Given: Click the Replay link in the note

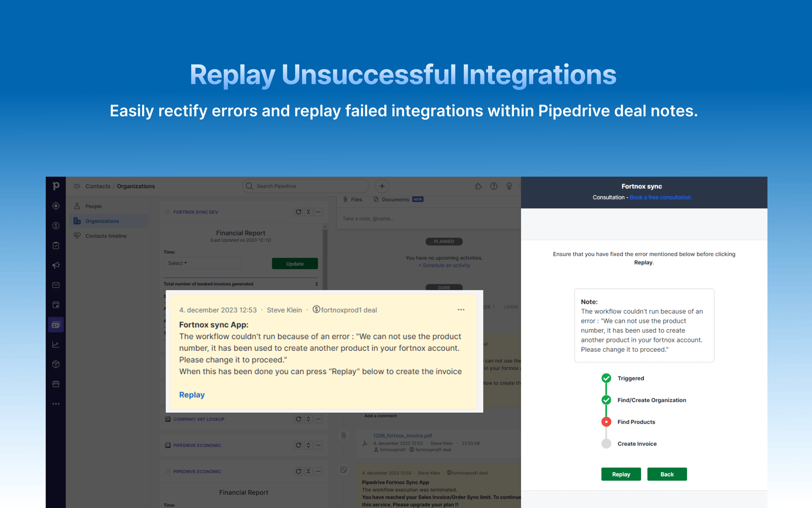Looking at the screenshot, I should 192,395.
